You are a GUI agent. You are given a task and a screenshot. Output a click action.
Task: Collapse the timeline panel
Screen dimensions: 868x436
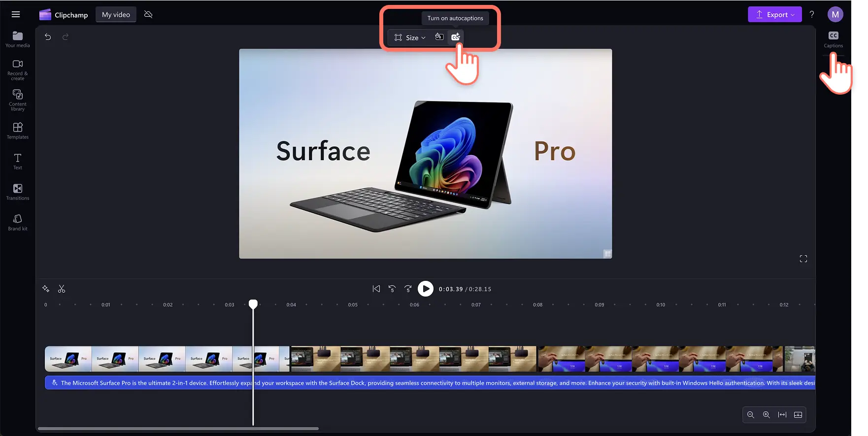coord(798,415)
